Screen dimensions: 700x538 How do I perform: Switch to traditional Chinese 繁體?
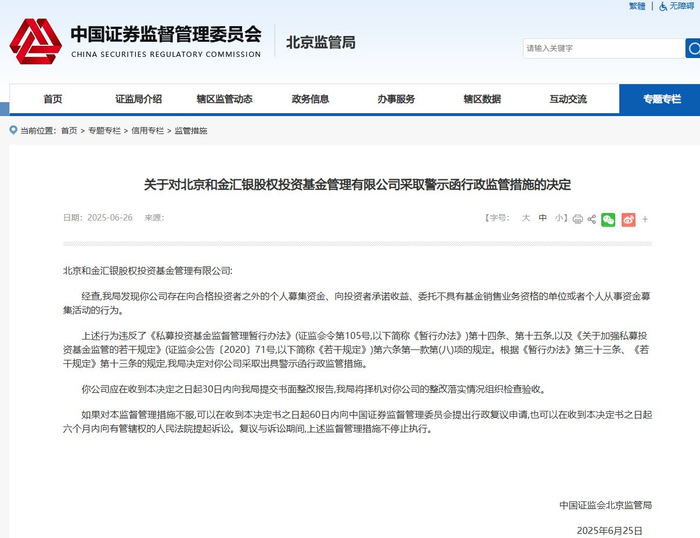point(637,6)
